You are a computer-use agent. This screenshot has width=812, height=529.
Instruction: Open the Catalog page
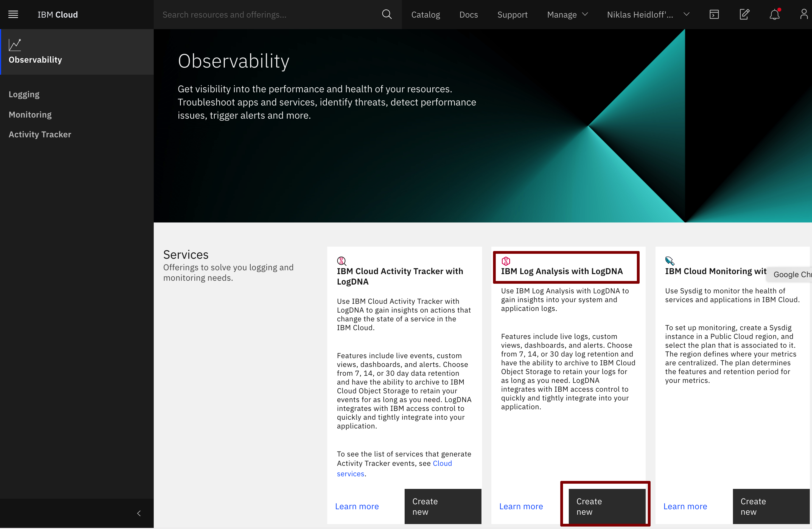click(x=425, y=14)
